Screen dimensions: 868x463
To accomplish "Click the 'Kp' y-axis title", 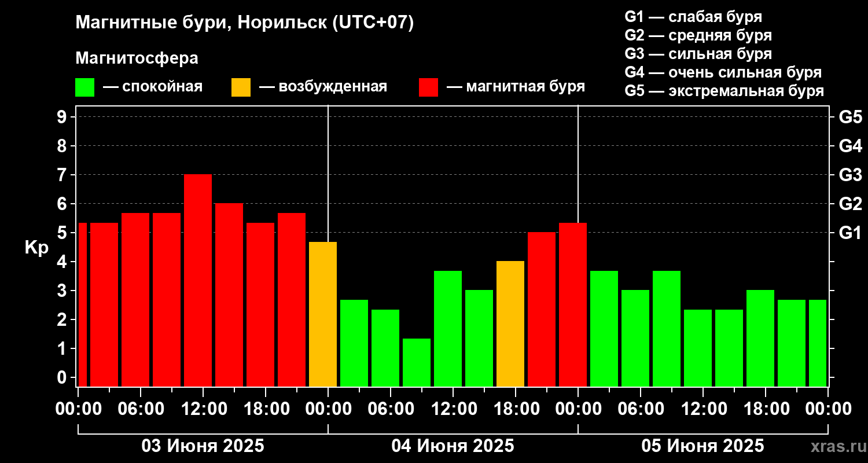I will pyautogui.click(x=36, y=248).
